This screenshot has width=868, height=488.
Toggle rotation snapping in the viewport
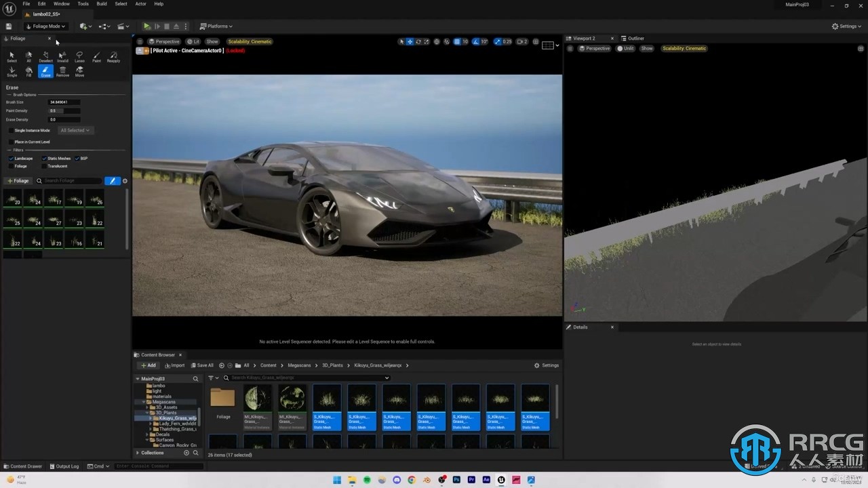click(x=475, y=41)
